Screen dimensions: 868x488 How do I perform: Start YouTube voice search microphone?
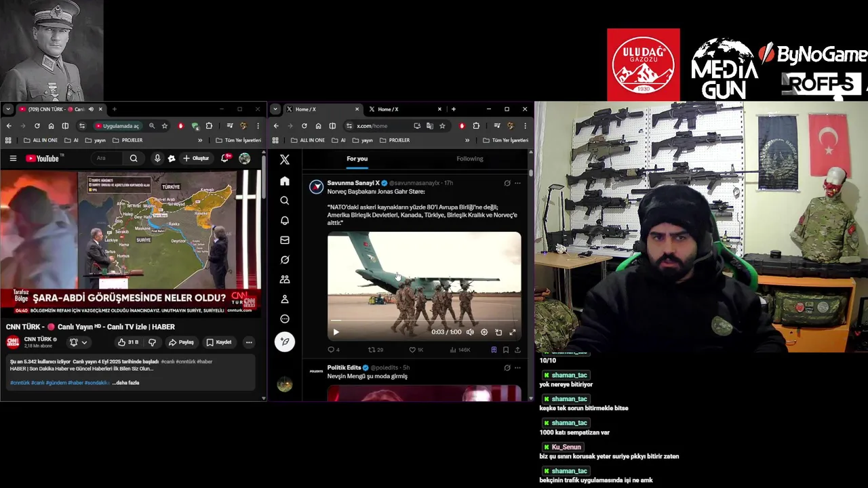[x=157, y=159]
